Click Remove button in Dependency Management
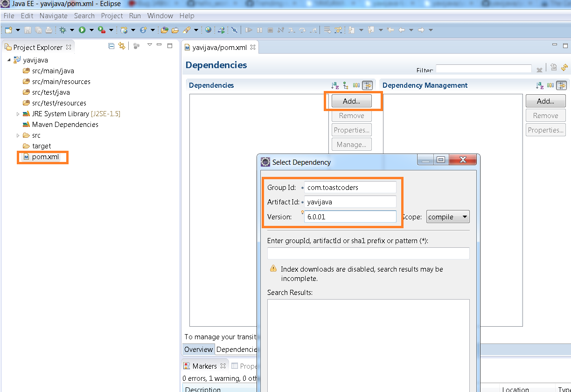This screenshot has height=392, width=571. click(x=545, y=116)
